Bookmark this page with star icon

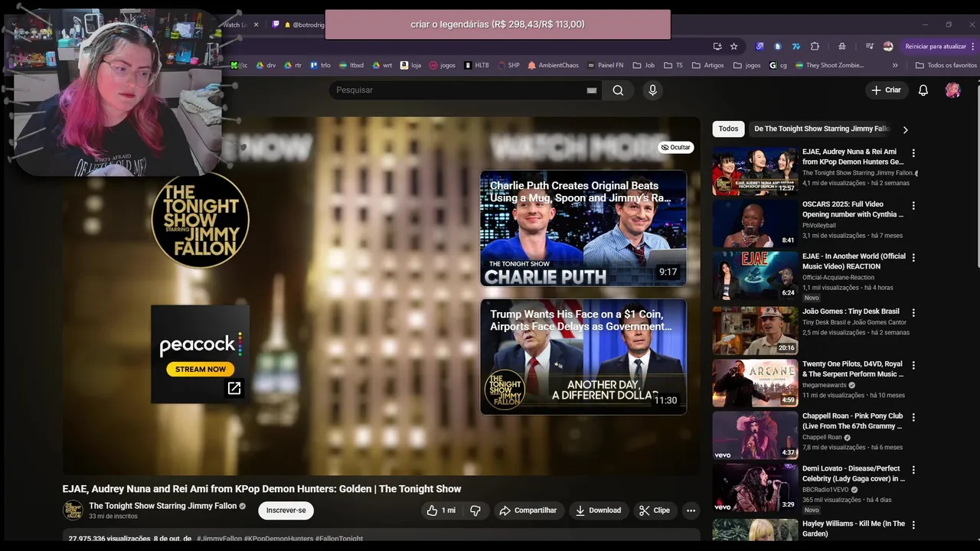point(733,46)
